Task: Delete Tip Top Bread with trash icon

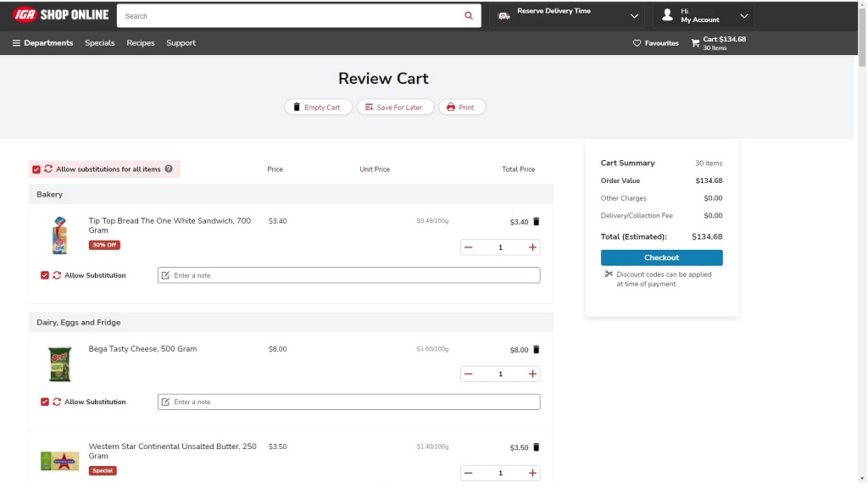Action: [536, 222]
